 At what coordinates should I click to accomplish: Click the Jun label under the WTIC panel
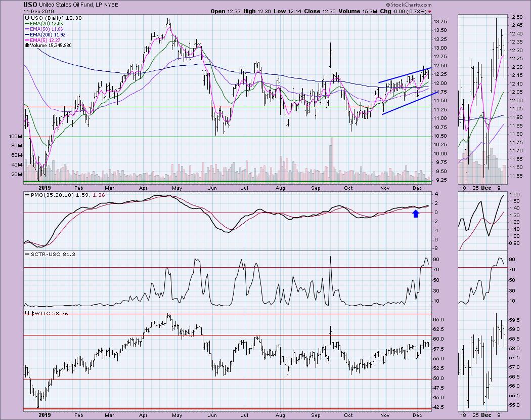pyautogui.click(x=212, y=415)
